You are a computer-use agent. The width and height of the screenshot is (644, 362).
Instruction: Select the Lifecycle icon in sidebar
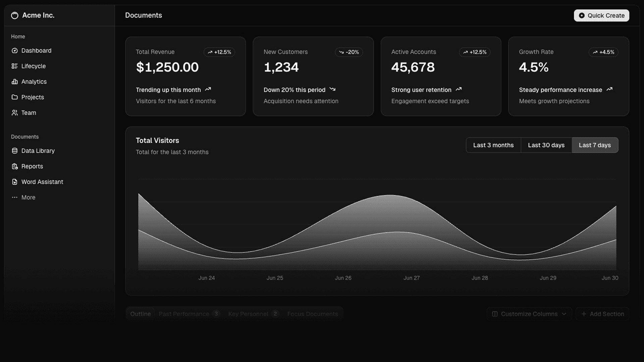click(15, 66)
